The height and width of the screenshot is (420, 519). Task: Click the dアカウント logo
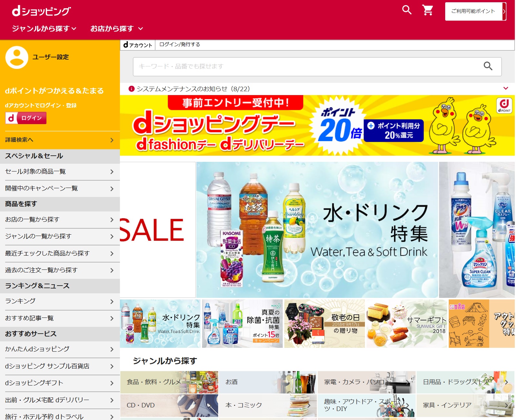tap(138, 45)
